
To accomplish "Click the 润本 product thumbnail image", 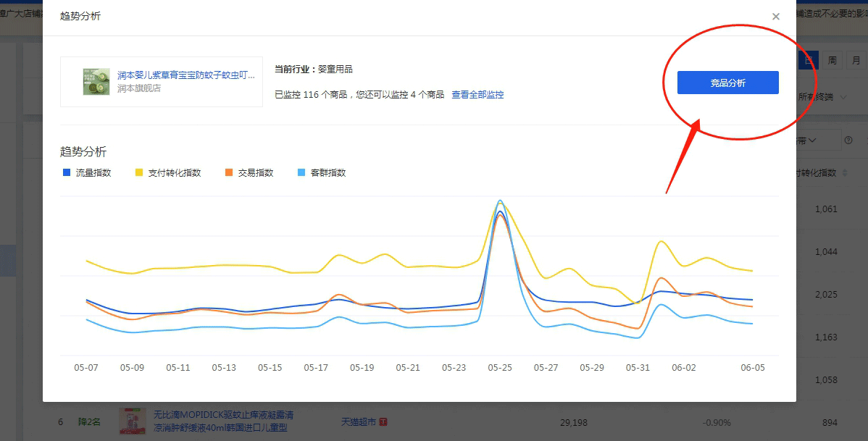I will (x=96, y=82).
